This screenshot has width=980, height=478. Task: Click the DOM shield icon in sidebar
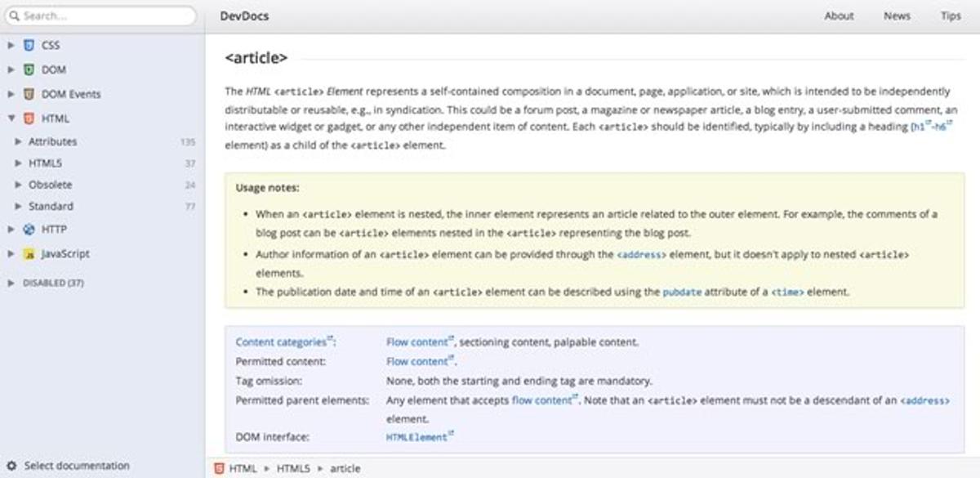coord(29,70)
